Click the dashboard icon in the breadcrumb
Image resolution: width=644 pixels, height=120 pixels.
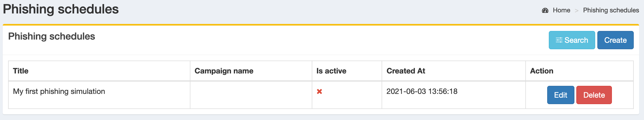click(545, 10)
